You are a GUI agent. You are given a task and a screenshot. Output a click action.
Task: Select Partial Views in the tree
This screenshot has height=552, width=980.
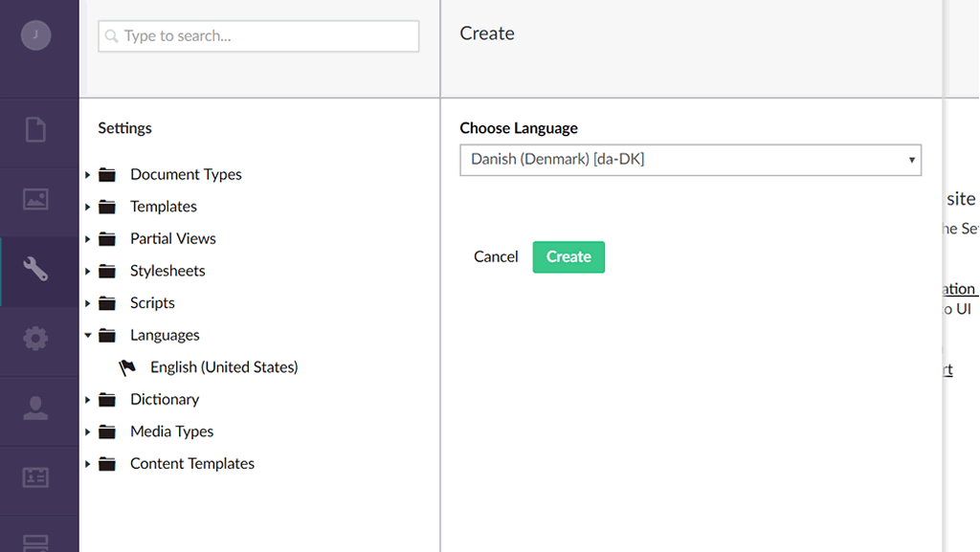click(173, 239)
